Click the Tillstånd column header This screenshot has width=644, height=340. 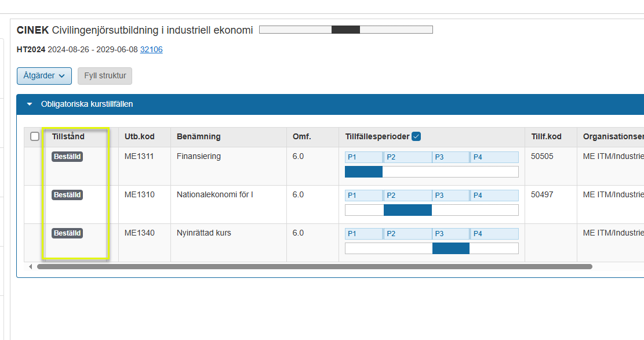pos(68,137)
